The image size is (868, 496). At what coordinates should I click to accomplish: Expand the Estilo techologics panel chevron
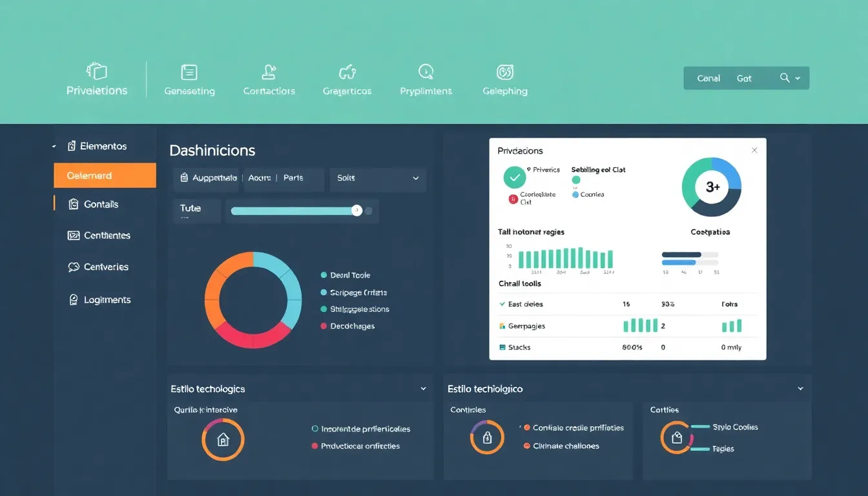point(423,388)
